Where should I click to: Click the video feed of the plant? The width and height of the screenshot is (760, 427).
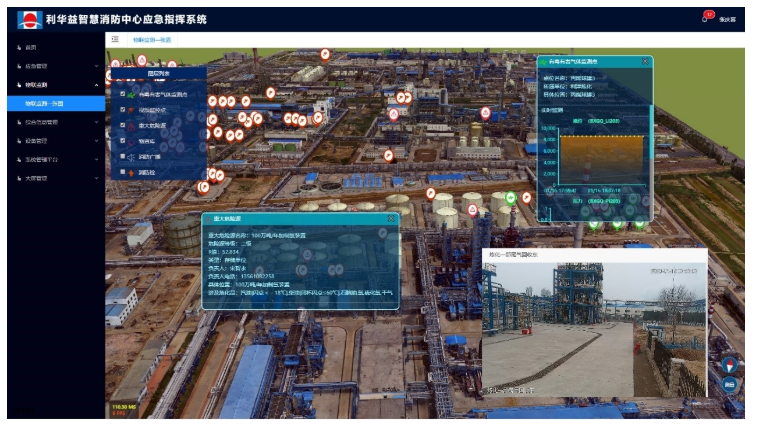point(595,330)
